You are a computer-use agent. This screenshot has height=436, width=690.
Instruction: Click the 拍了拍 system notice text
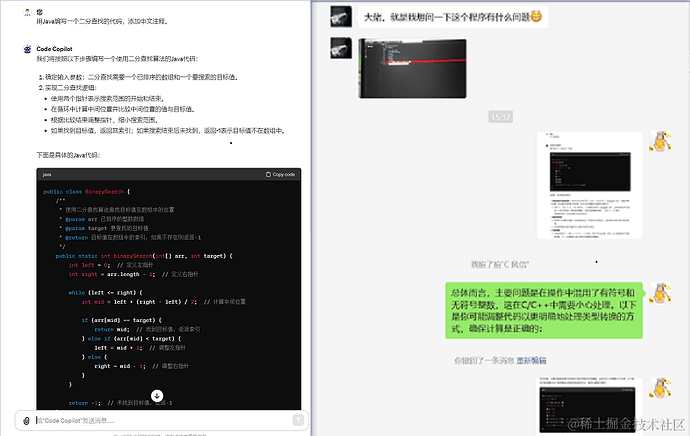(500, 264)
